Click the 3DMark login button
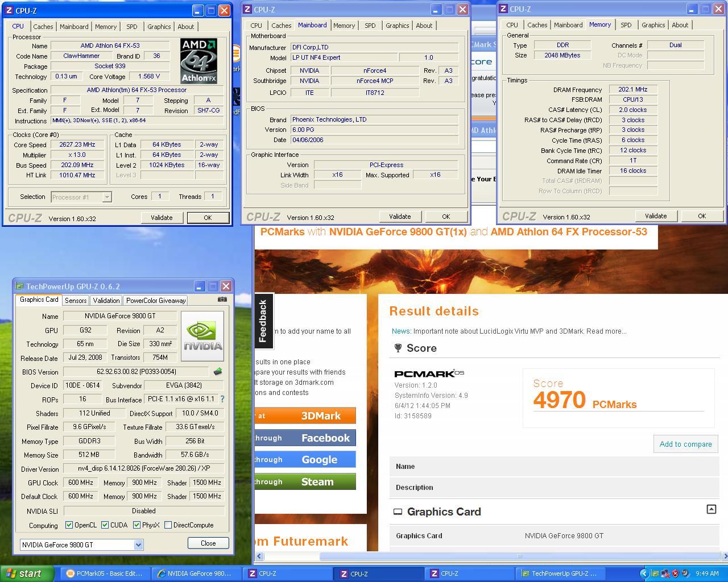This screenshot has height=582, width=728. point(305,415)
